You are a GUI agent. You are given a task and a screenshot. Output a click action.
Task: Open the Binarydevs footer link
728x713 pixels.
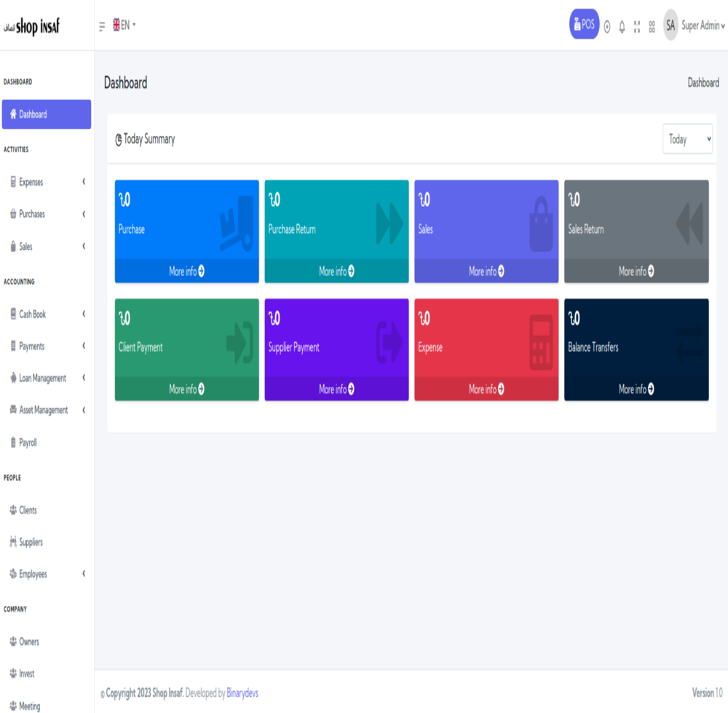pos(242,693)
